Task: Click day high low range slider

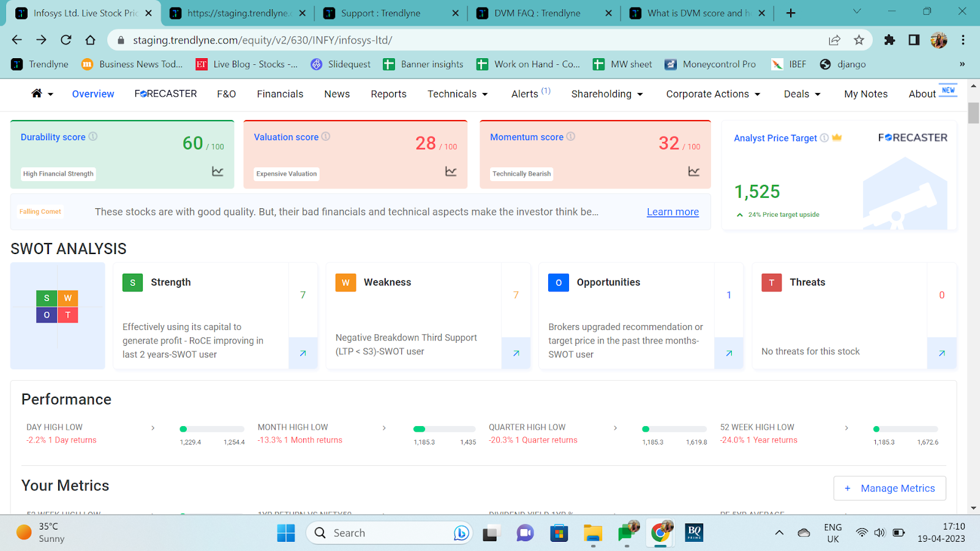Action: [x=212, y=429]
